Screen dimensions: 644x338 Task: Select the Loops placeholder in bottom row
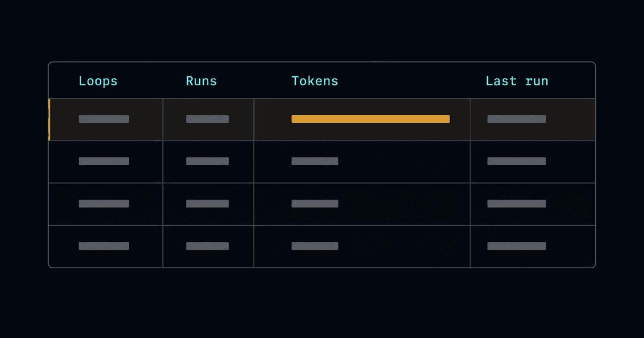click(104, 246)
